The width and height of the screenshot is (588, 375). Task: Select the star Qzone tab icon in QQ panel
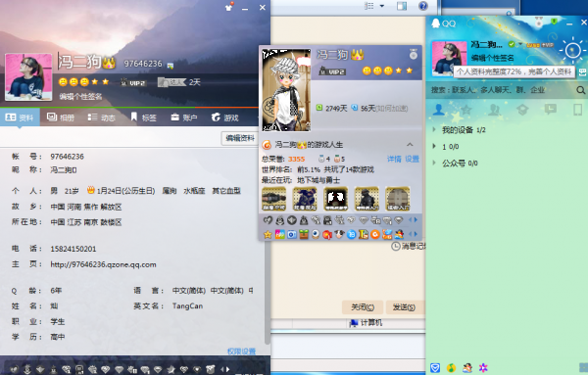coord(466,110)
